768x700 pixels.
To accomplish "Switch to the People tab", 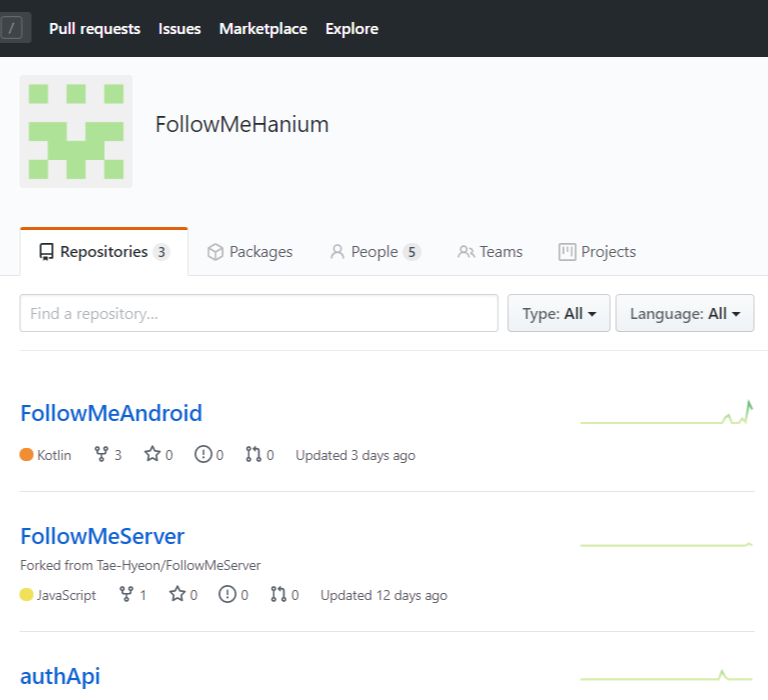I will [375, 252].
